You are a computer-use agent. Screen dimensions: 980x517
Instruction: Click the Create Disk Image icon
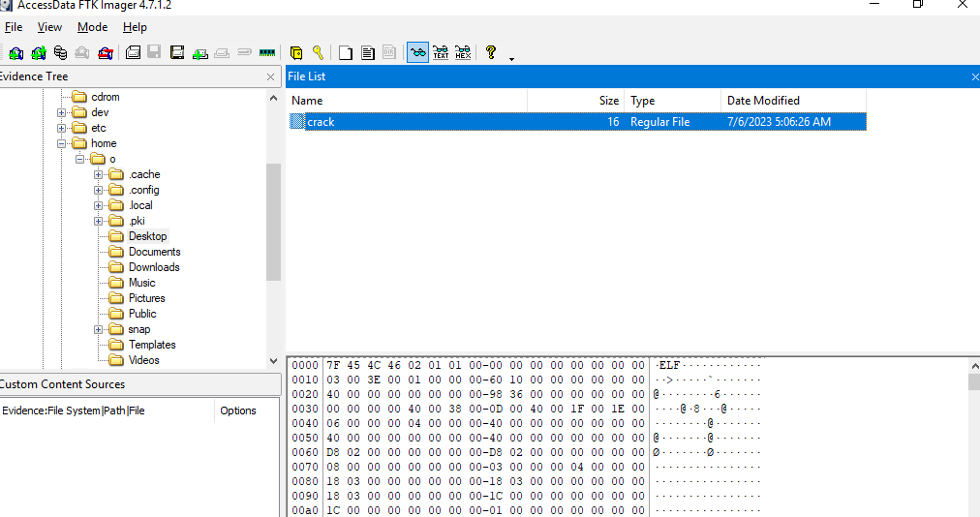(133, 53)
